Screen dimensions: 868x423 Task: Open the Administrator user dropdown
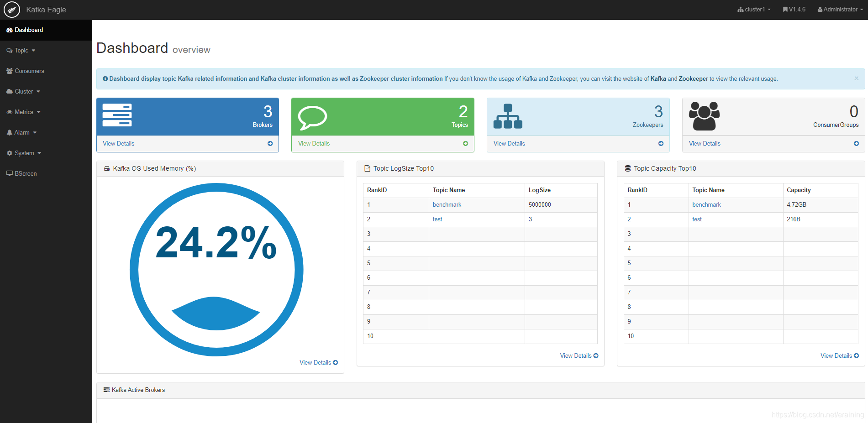[x=840, y=10]
